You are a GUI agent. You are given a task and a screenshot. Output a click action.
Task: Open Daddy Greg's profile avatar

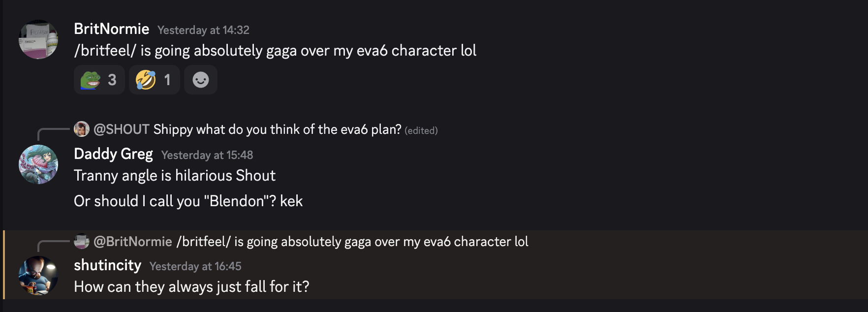tap(38, 164)
